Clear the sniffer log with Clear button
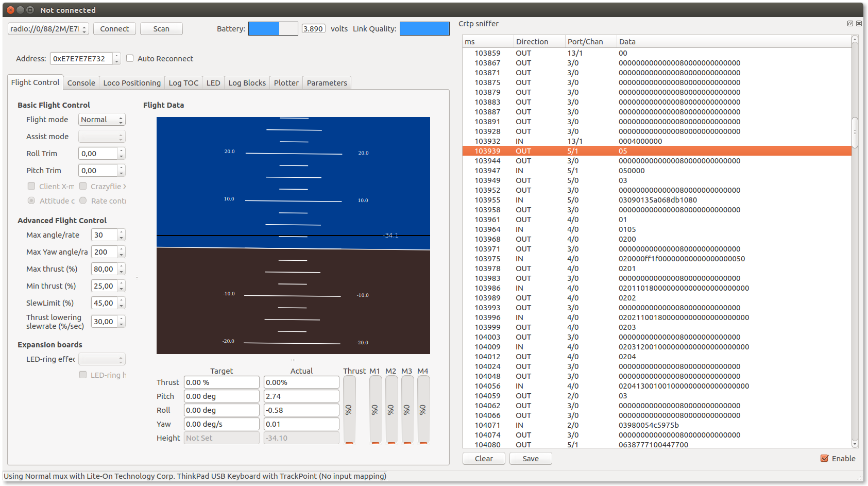This screenshot has height=486, width=868. (x=483, y=459)
